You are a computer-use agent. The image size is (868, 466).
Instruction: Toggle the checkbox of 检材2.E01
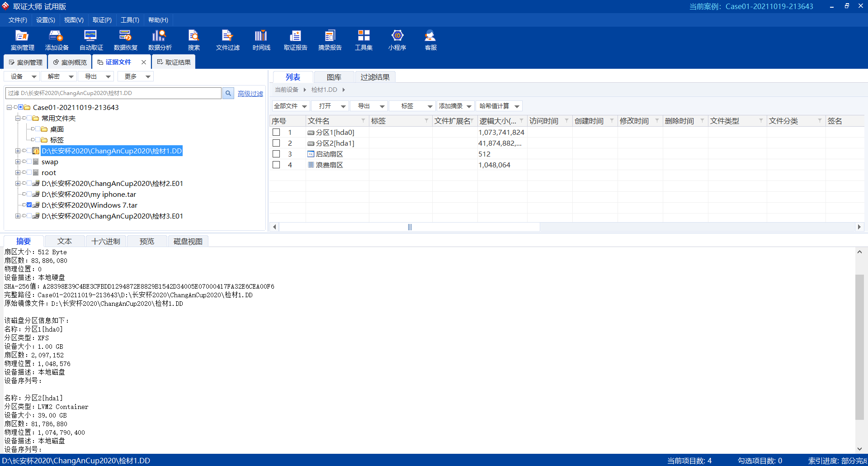29,183
